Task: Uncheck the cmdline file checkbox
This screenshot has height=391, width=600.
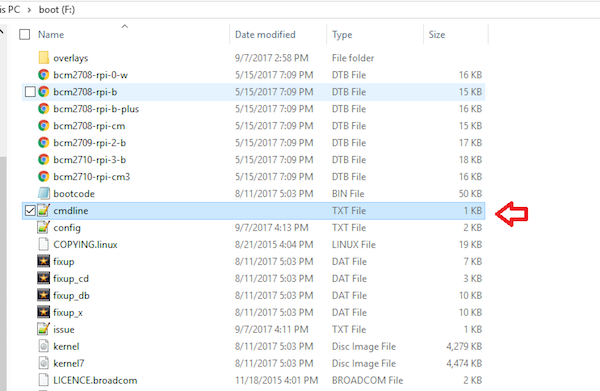Action: [30, 210]
